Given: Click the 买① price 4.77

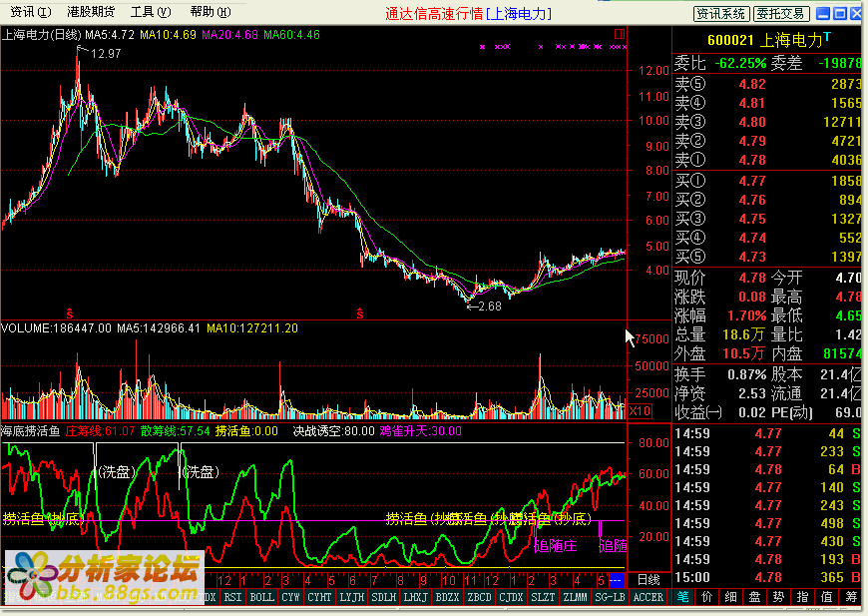Looking at the screenshot, I should tap(752, 181).
